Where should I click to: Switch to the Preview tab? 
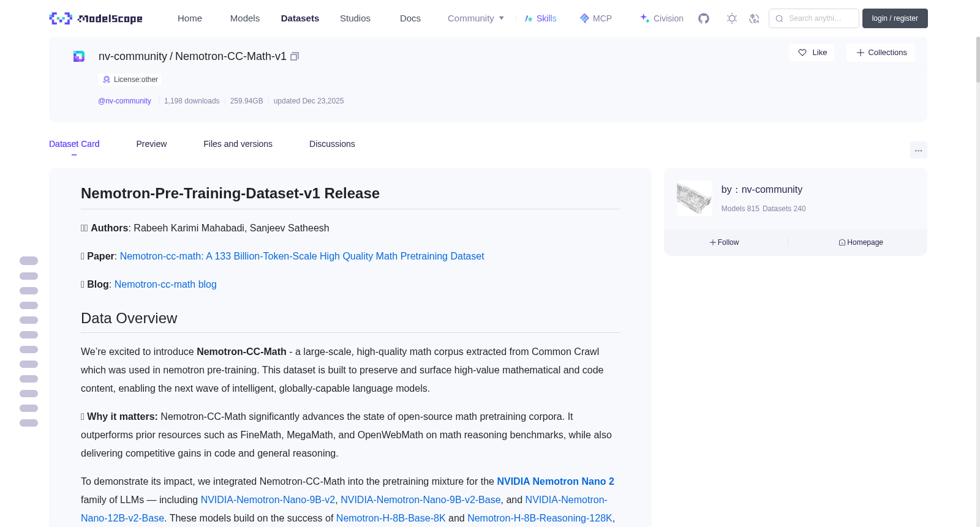(151, 144)
